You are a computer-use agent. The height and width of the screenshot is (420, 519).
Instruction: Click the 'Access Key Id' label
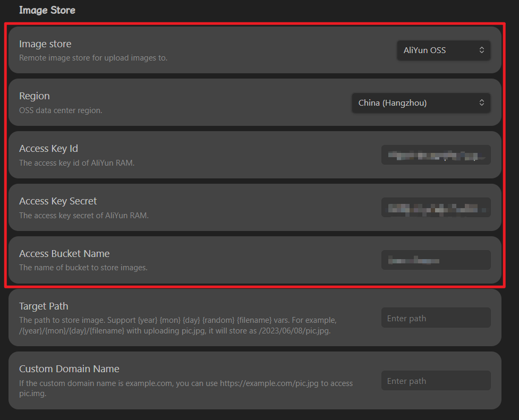[48, 149]
